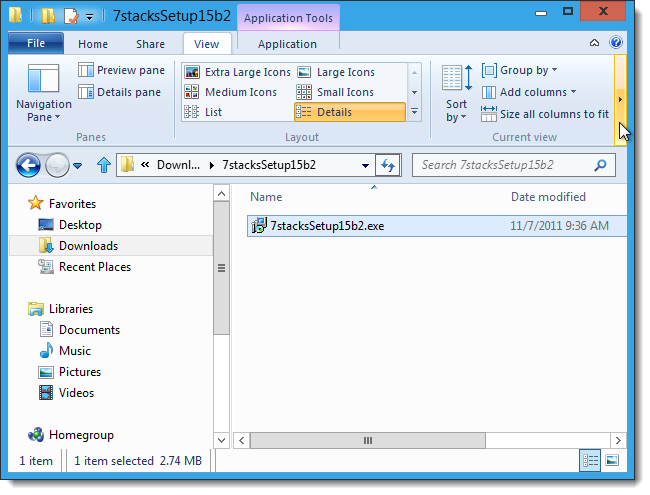Click the Search 7stacksSetup15b2 field
The image size is (650, 495).
tap(514, 165)
